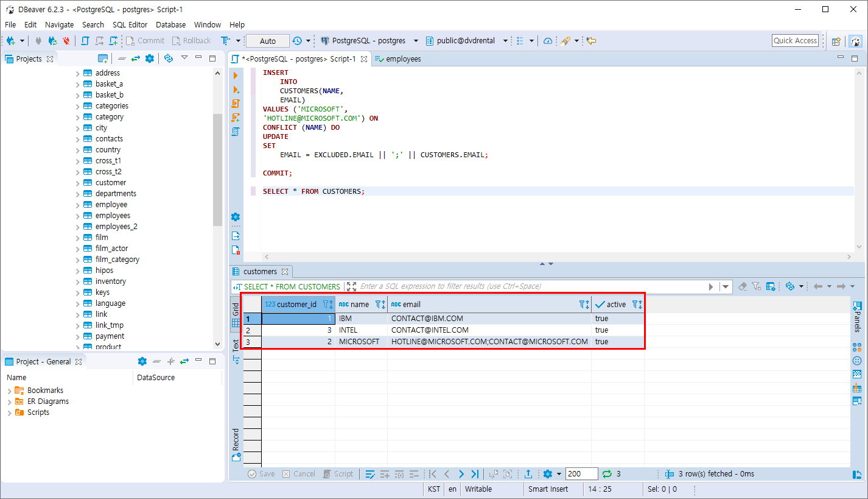The height and width of the screenshot is (499, 868).
Task: Toggle the results expand fullscreen icon
Action: [x=351, y=286]
